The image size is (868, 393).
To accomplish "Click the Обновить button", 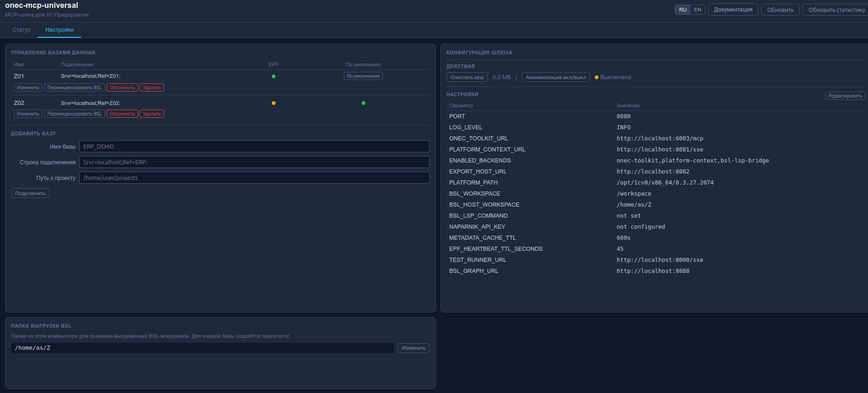I will tap(780, 10).
